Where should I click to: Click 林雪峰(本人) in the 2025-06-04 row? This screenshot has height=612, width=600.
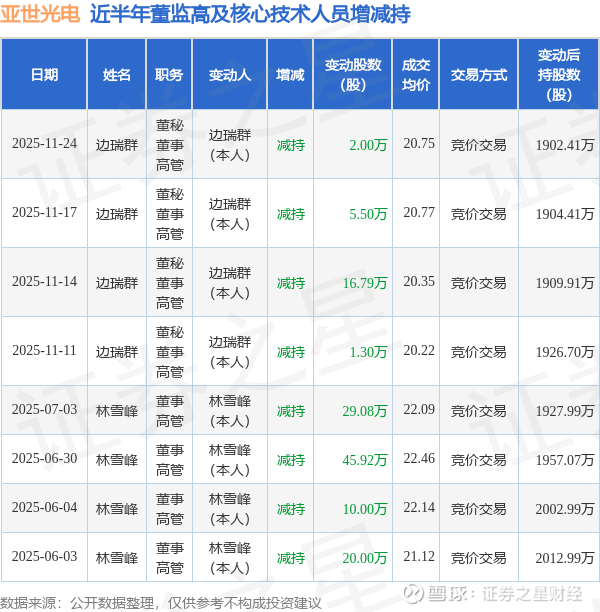(x=230, y=509)
